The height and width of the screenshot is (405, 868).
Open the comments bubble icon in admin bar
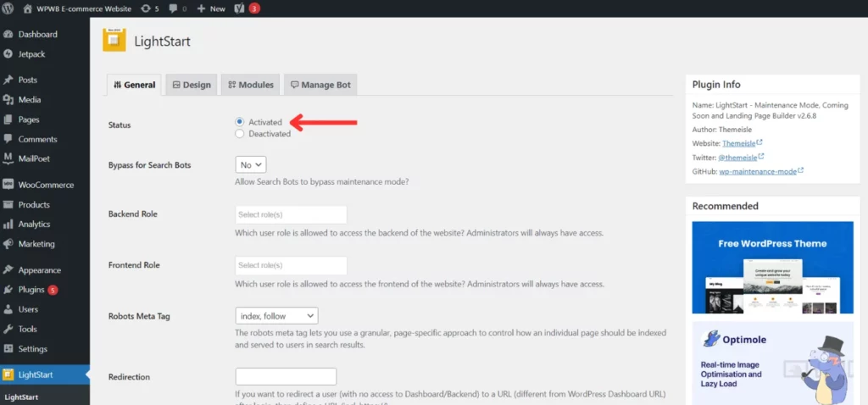[174, 8]
